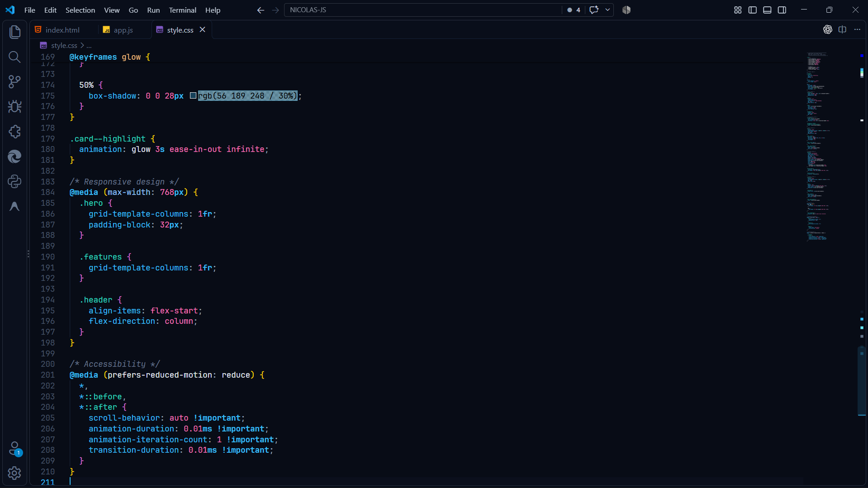Open the rgb color swatch on line 175
This screenshot has height=488, width=868.
193,95
